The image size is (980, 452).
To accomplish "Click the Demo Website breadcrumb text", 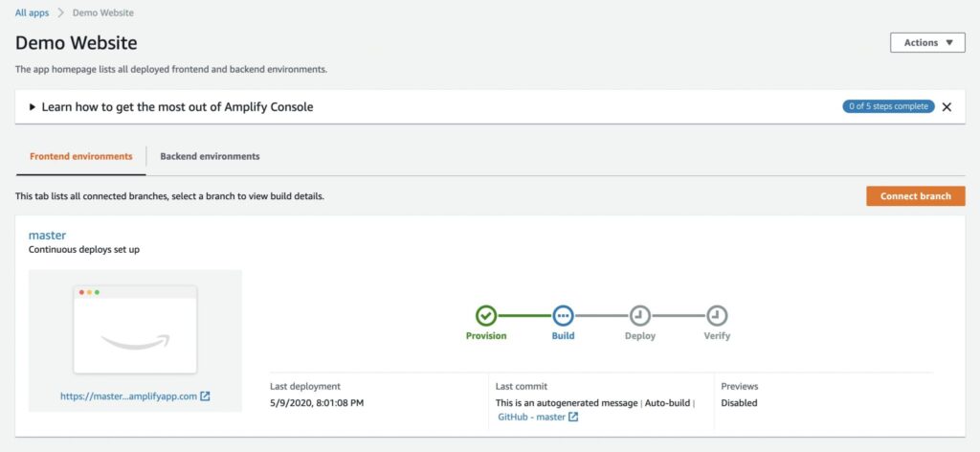I will pyautogui.click(x=103, y=12).
